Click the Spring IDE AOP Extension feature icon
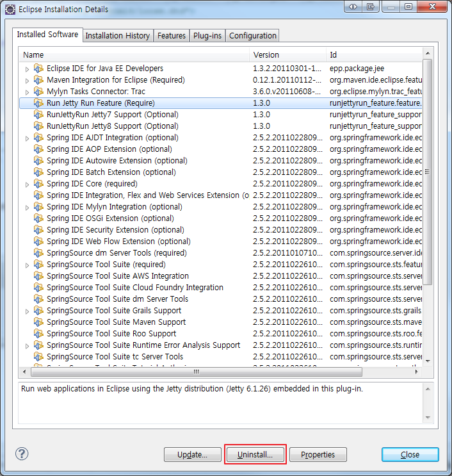Viewport: 452px width, 476px height. pyautogui.click(x=38, y=149)
